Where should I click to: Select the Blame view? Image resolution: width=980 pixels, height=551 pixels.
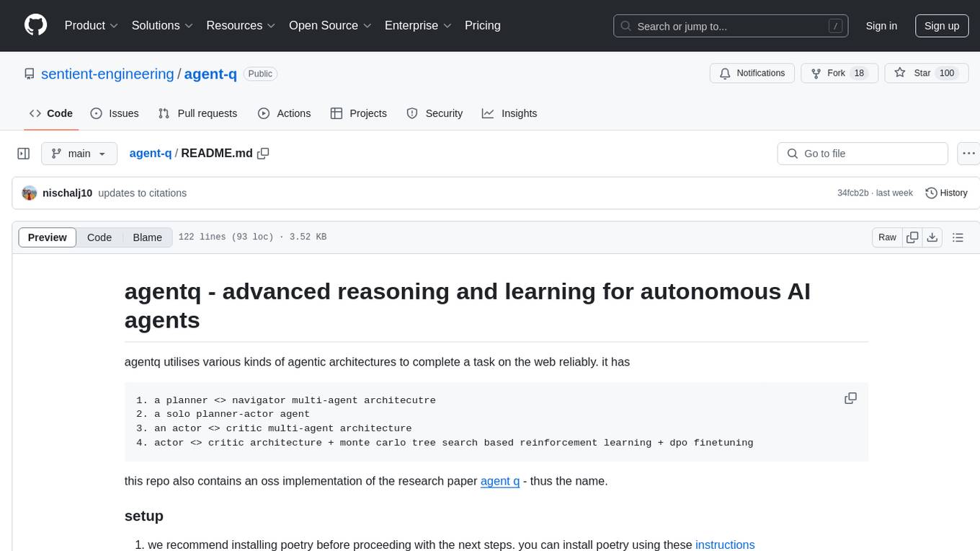click(x=148, y=237)
